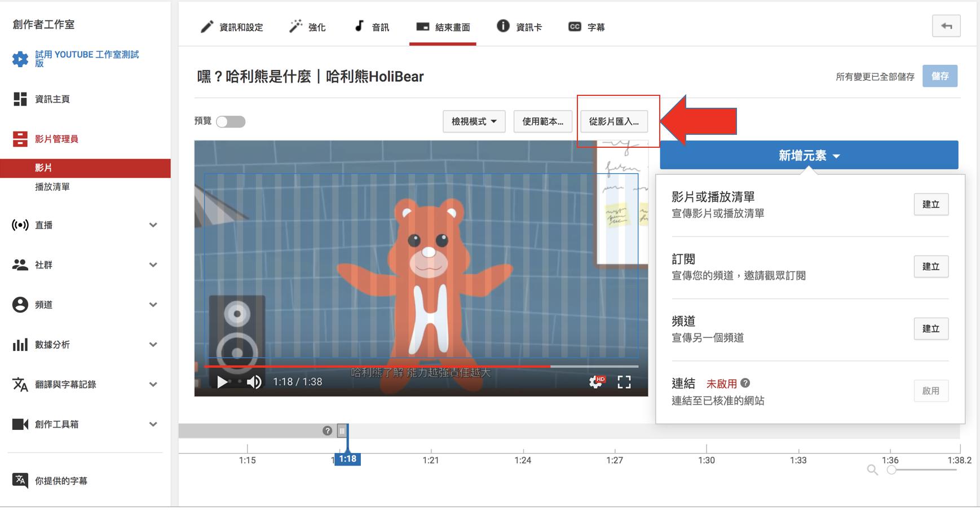Click the 創作者工作室 heading
Screen dimensions: 980x510
[x=43, y=24]
